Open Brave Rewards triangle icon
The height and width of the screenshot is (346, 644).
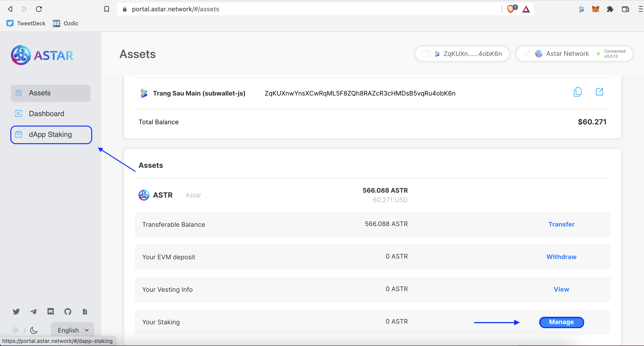(x=526, y=9)
